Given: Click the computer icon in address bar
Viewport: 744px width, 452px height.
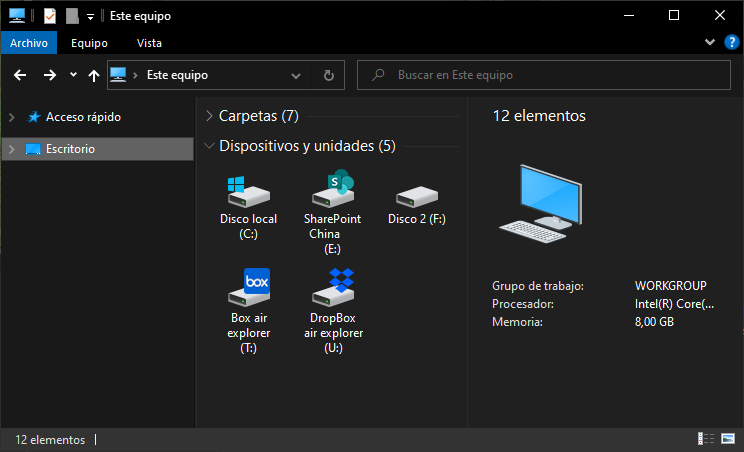Looking at the screenshot, I should coord(118,74).
